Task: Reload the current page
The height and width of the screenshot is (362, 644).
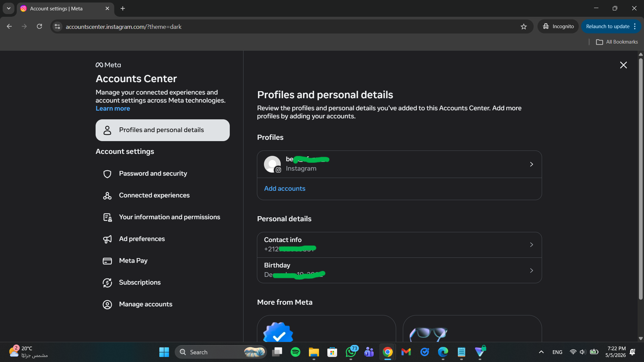Action: pos(39,26)
